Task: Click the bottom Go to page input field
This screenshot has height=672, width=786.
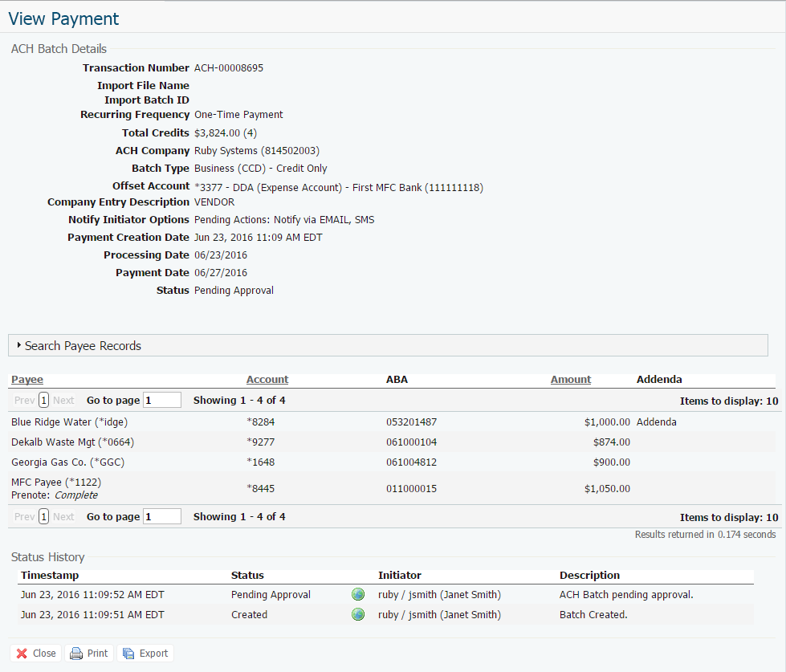Action: tap(161, 517)
